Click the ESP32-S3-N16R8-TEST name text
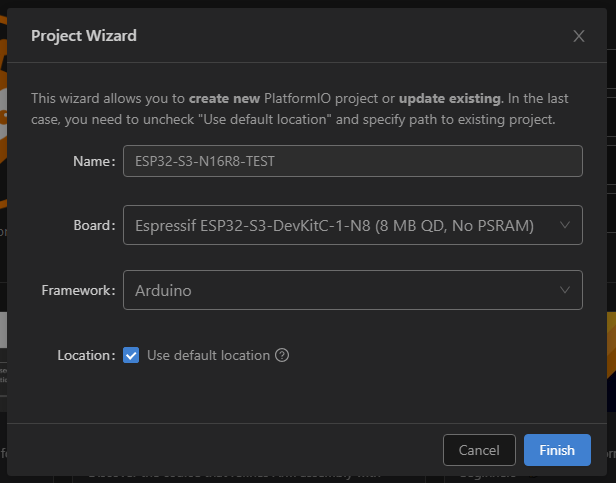Screen dimensions: 616x483 tap(204, 161)
